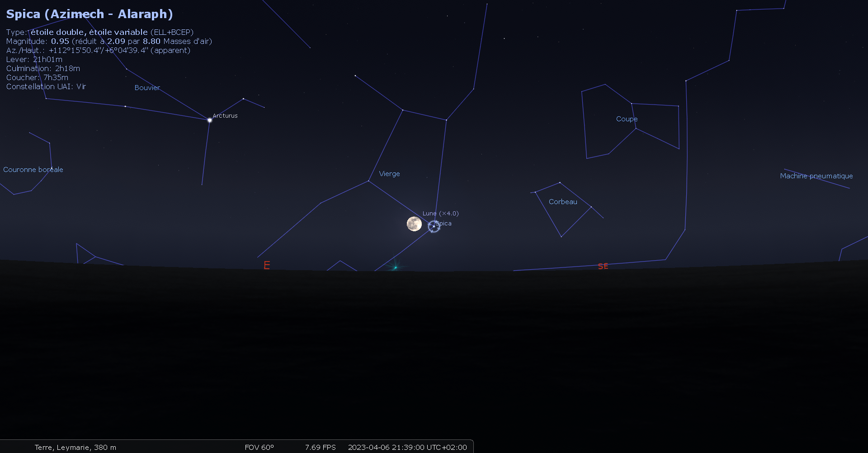Select the bright star Arcturus

(x=209, y=120)
